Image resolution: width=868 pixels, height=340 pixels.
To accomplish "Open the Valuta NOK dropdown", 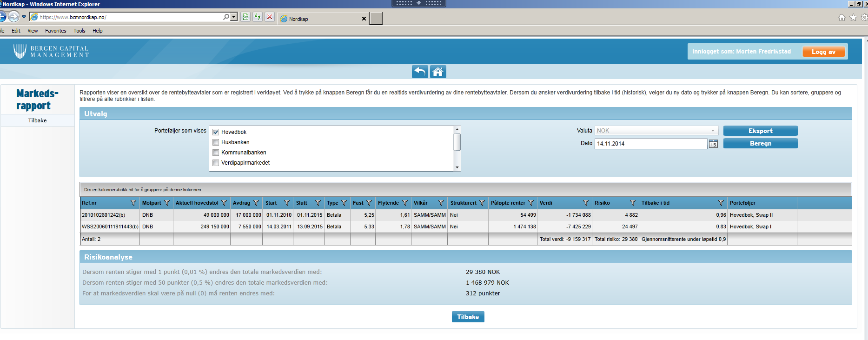I will 656,131.
